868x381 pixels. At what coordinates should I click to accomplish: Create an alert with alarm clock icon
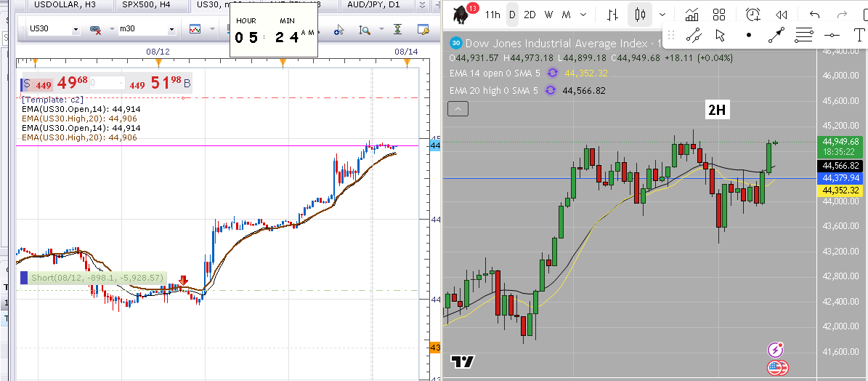754,15
